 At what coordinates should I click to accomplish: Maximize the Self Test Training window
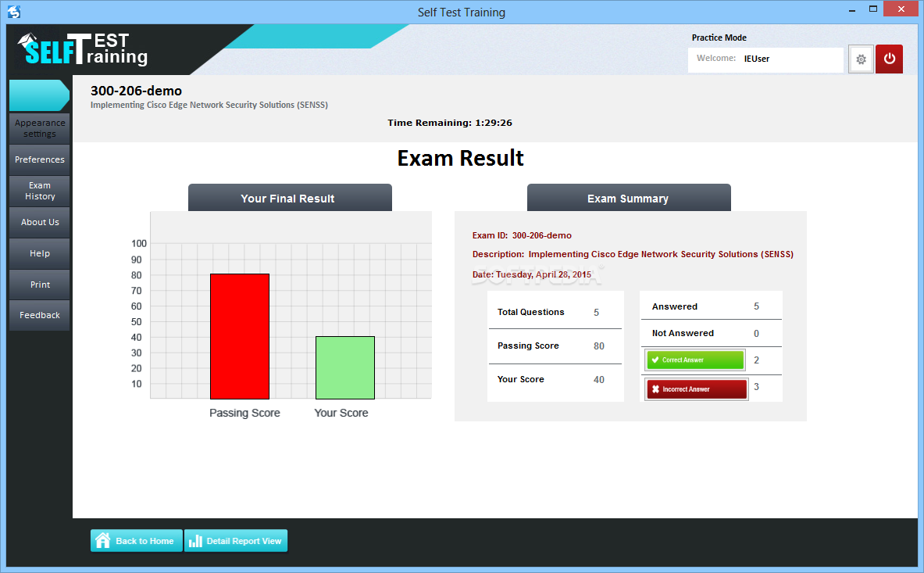[x=873, y=9]
